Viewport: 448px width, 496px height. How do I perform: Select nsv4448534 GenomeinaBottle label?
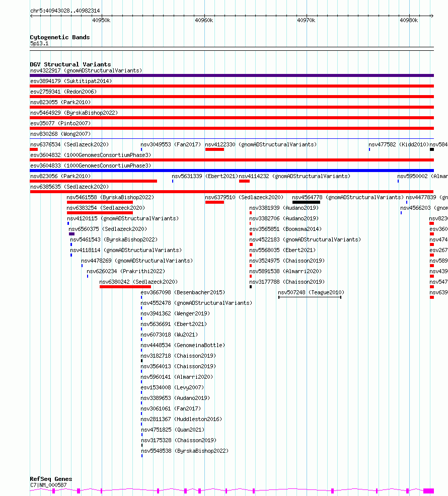pos(183,346)
